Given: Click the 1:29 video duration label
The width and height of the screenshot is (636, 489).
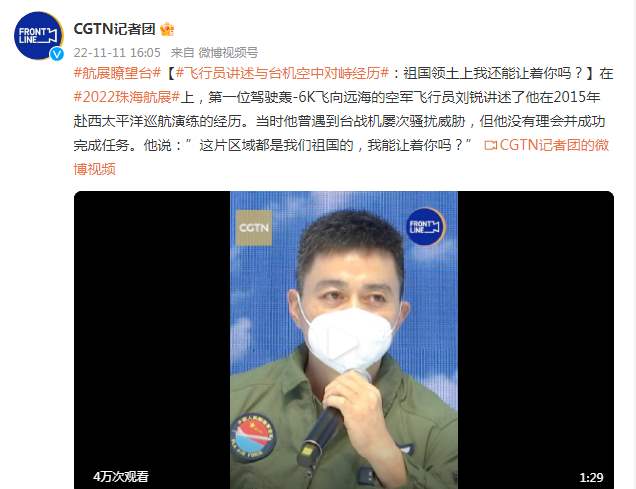Looking at the screenshot, I should click(x=591, y=477).
